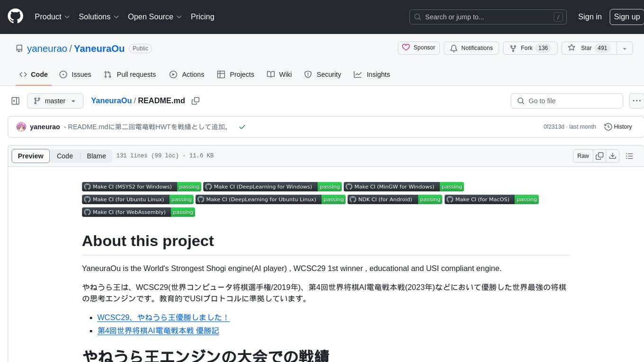Switch to the Insights tab
Viewport: 644px width, 362px height.
(372, 74)
